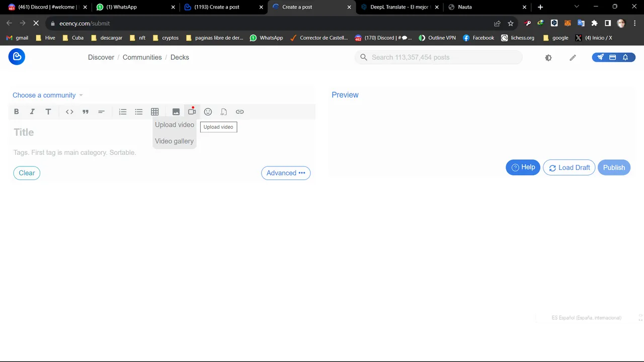Toggle bold formatting in editor toolbar
This screenshot has width=644, height=362.
pyautogui.click(x=17, y=112)
